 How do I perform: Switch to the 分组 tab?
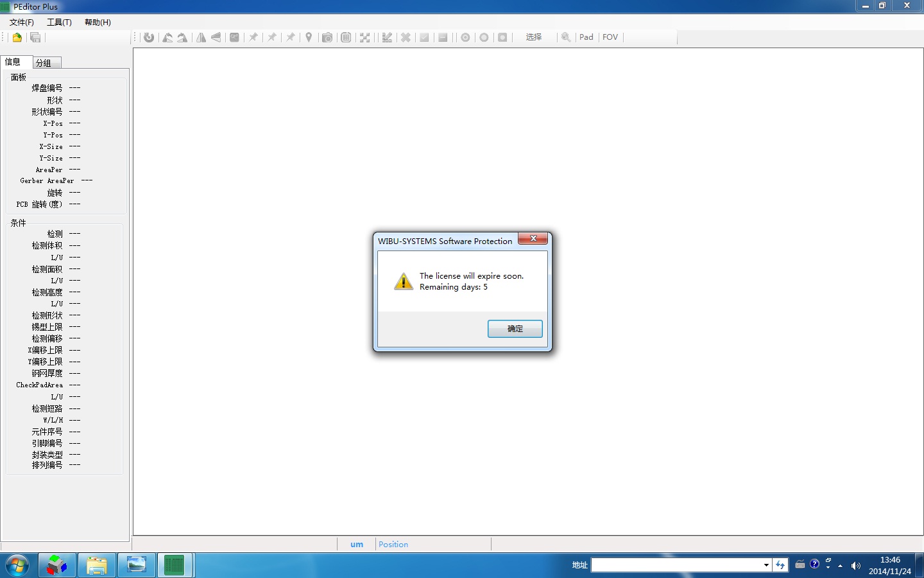point(44,63)
